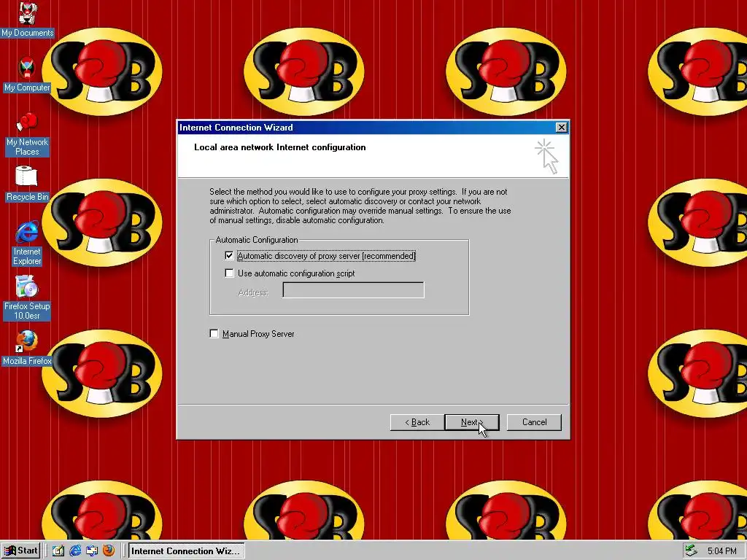This screenshot has width=747, height=560.
Task: Check the Manual Proxy Server box
Action: [214, 334]
